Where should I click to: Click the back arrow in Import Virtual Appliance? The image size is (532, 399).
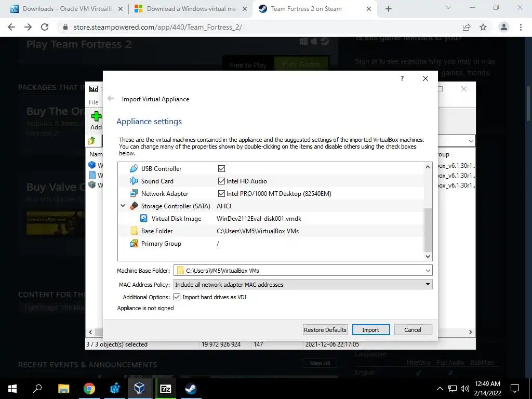coord(111,99)
